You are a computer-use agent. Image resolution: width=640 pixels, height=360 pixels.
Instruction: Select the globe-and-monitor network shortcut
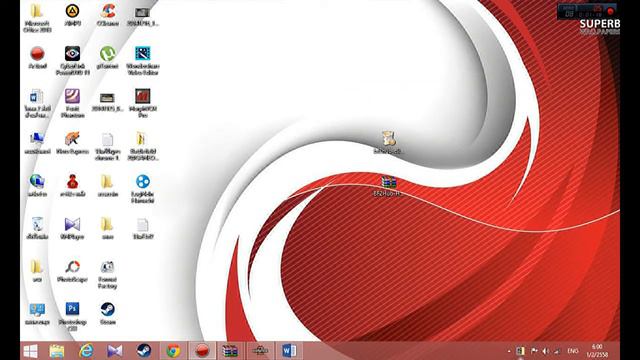tap(37, 186)
